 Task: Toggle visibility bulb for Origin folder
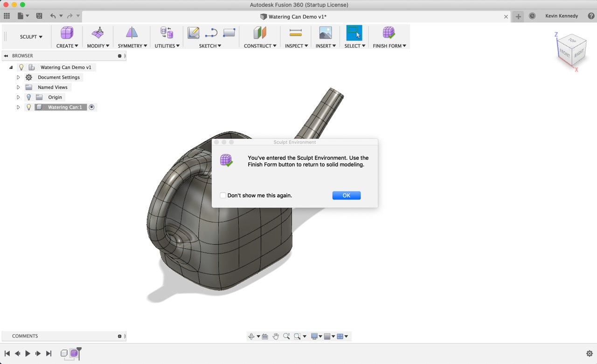pyautogui.click(x=29, y=97)
